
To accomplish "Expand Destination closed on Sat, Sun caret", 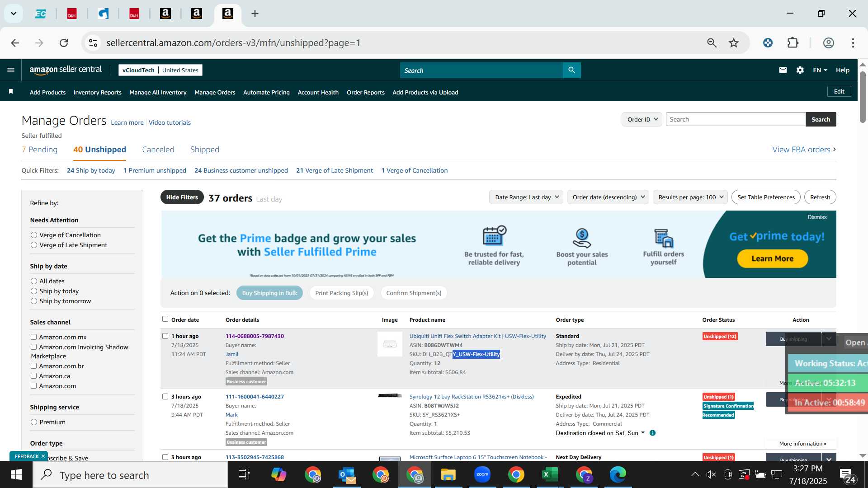I will pos(643,433).
